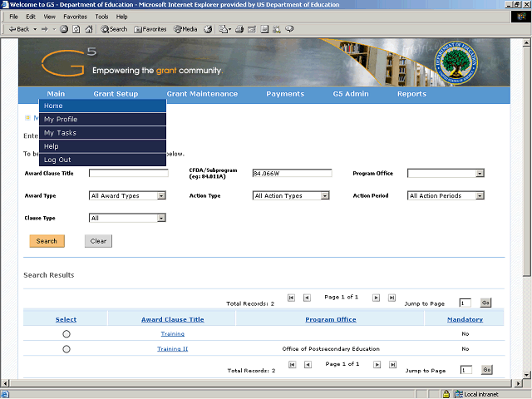532x399 pixels.
Task: Open the Training II clause link
Action: pos(172,349)
